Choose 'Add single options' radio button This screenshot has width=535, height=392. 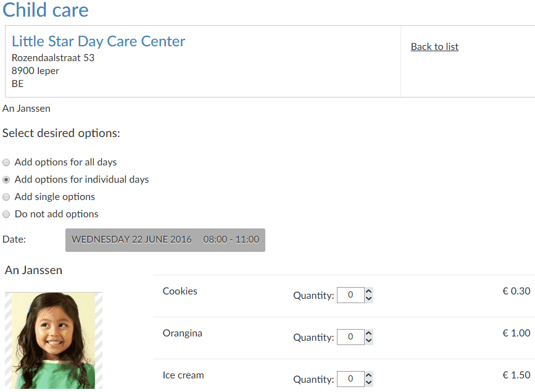click(x=6, y=197)
